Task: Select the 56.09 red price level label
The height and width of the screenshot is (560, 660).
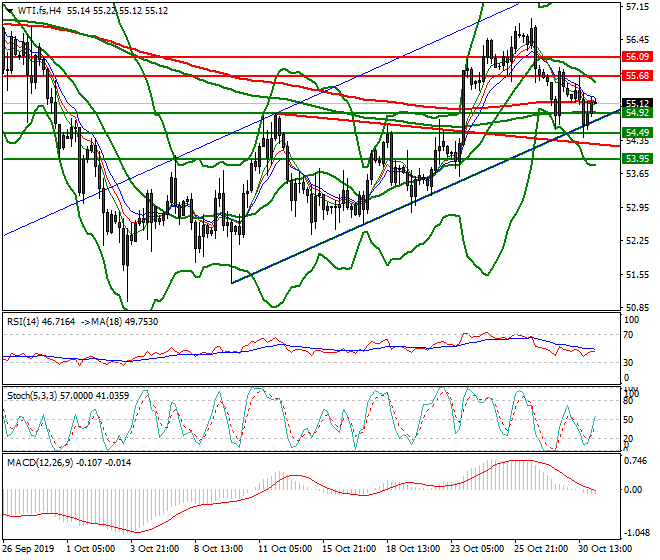Action: 637,57
